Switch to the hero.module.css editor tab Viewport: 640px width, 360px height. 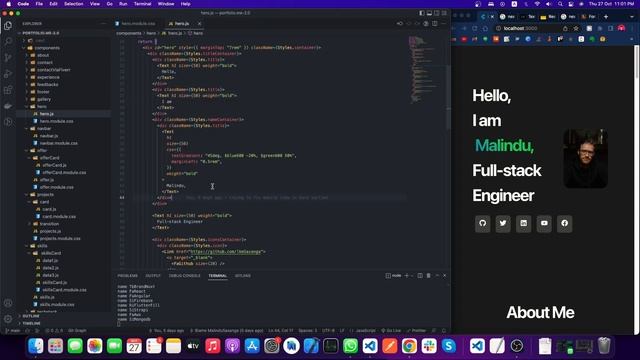[x=138, y=24]
